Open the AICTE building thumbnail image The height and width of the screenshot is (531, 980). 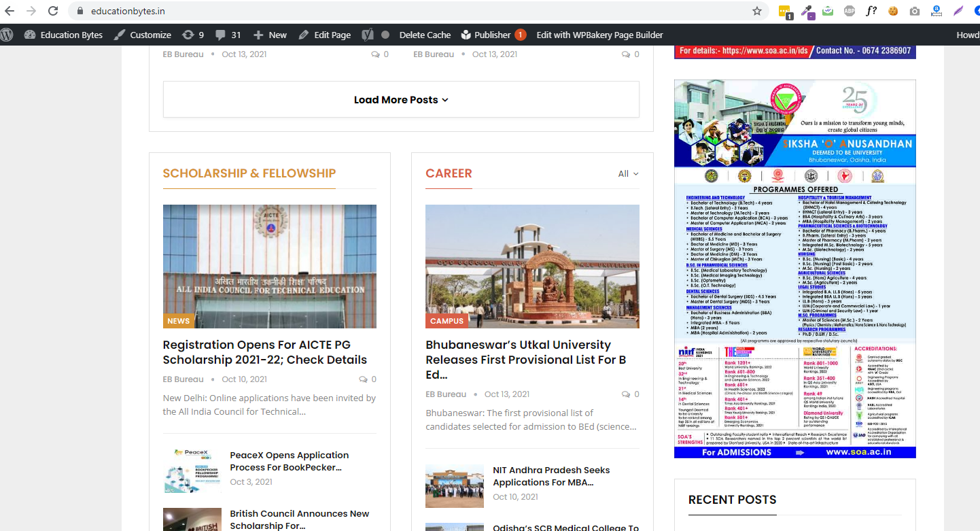(x=270, y=267)
